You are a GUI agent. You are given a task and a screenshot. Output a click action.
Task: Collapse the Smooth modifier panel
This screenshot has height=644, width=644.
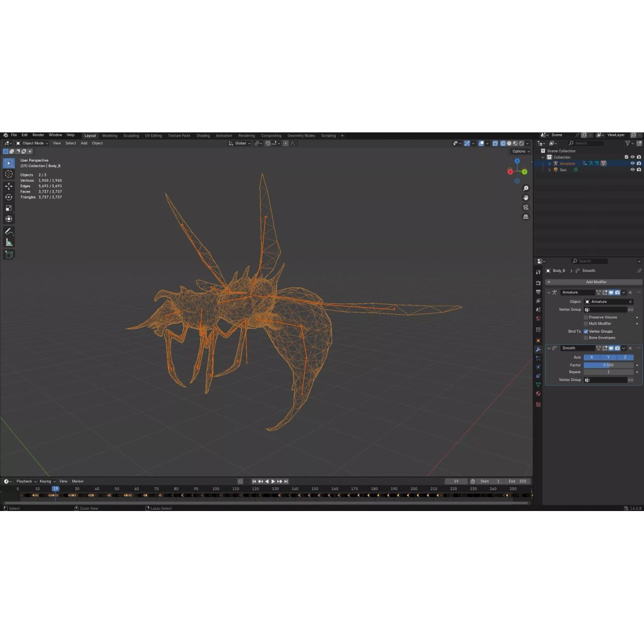point(549,348)
